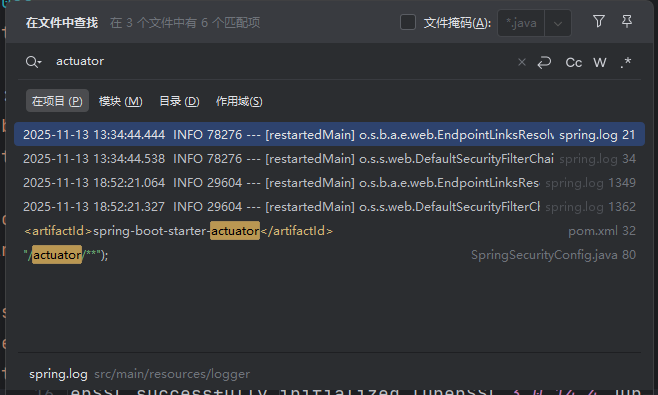Open search history magnifier dropdown

(33, 62)
